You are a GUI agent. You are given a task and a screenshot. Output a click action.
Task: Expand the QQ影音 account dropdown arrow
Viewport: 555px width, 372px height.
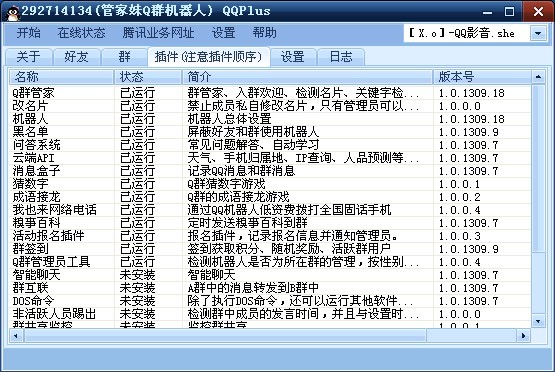pyautogui.click(x=538, y=34)
